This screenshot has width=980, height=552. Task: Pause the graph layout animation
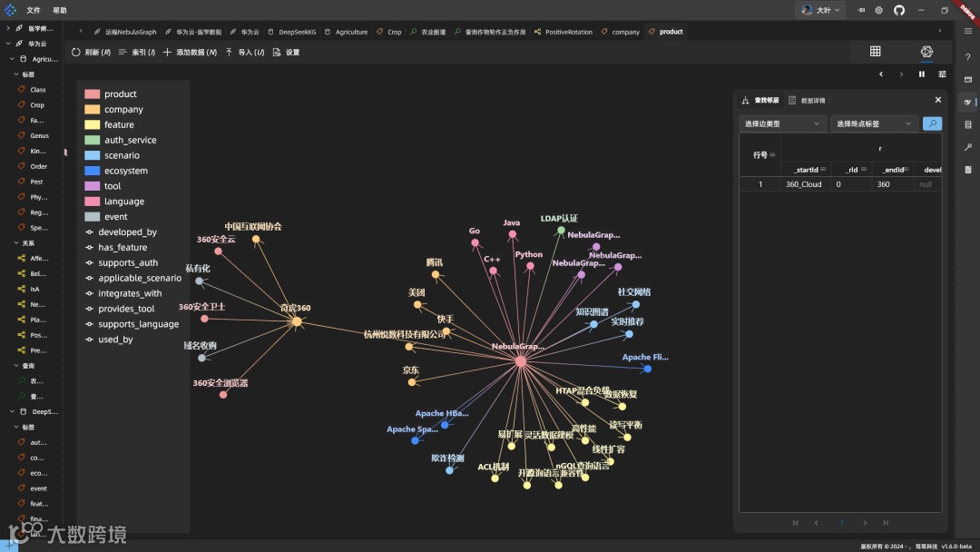[x=921, y=74]
